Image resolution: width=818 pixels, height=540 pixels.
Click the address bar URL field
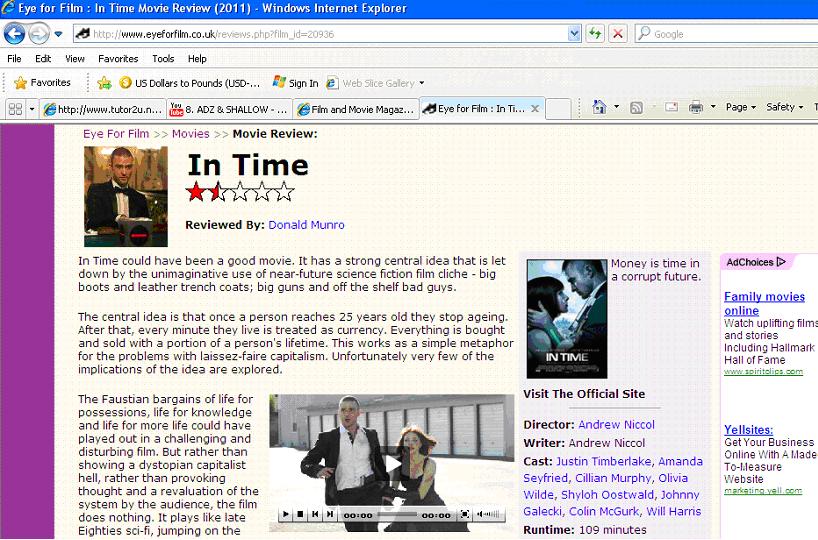320,34
